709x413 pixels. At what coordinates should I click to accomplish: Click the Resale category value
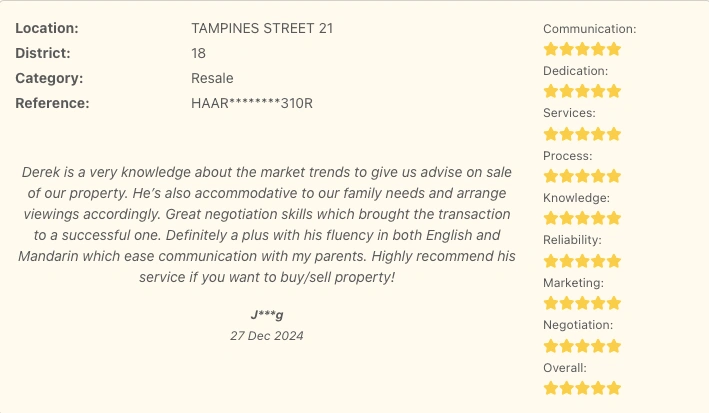(212, 78)
